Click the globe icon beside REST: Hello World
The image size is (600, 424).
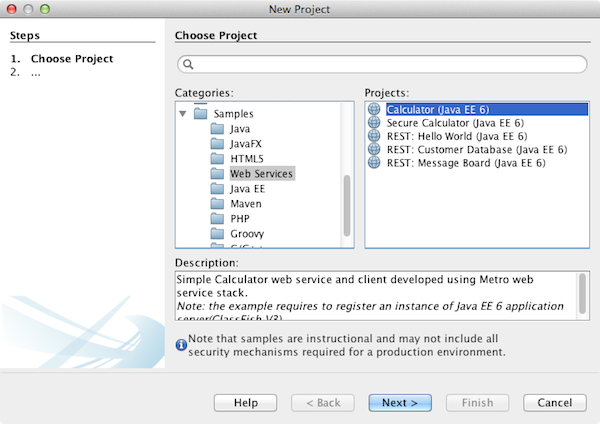coord(374,136)
